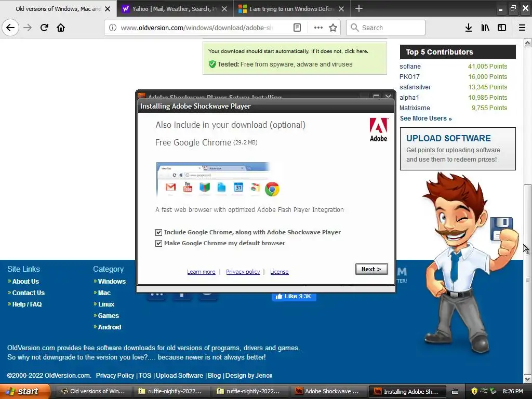Bookmark this page with the star
Screen dimensions: 532x399
[333, 28]
